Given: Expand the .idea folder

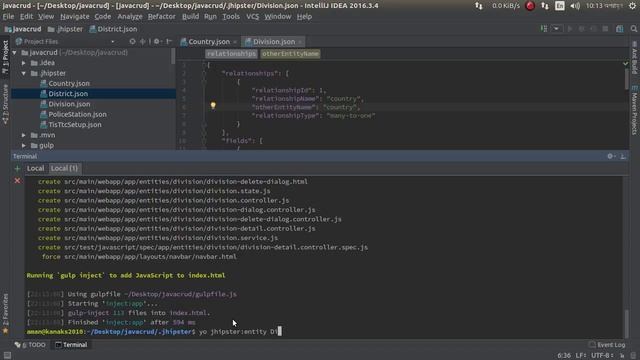Looking at the screenshot, I should point(24,63).
